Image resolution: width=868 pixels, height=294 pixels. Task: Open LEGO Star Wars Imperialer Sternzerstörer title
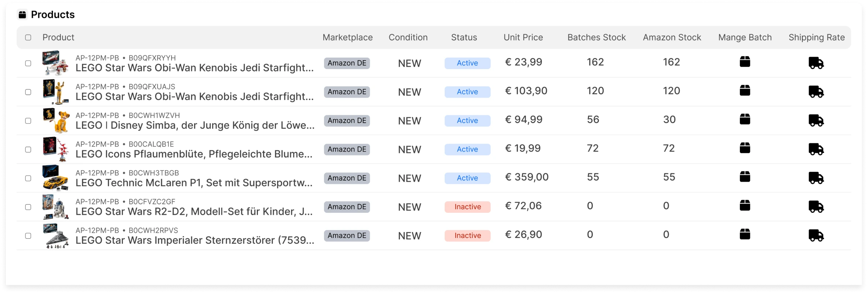coord(195,240)
